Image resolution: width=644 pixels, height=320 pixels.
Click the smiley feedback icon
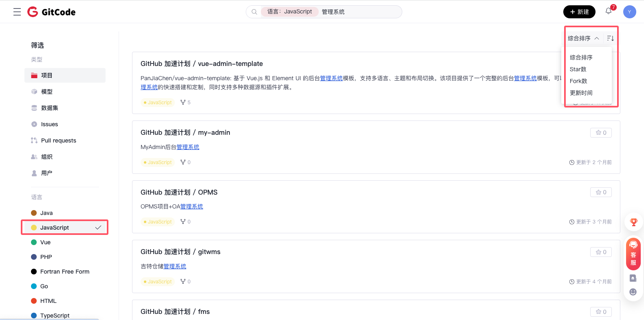(x=633, y=292)
